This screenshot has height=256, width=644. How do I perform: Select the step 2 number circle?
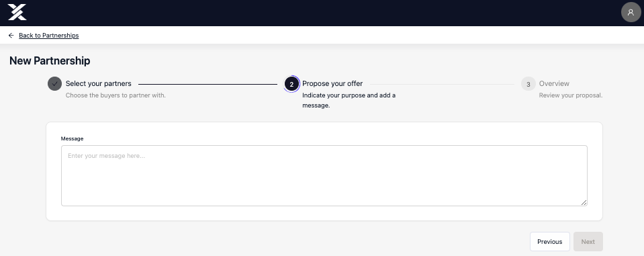tap(291, 84)
